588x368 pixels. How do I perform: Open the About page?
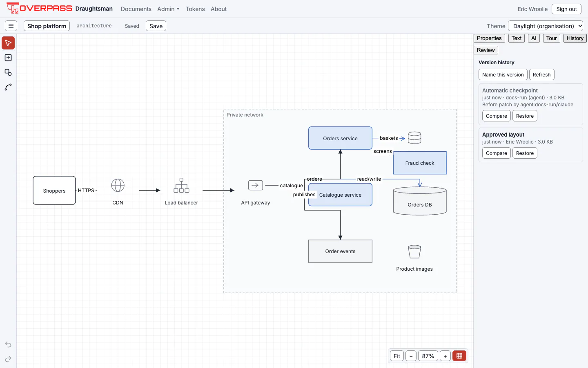(x=219, y=9)
